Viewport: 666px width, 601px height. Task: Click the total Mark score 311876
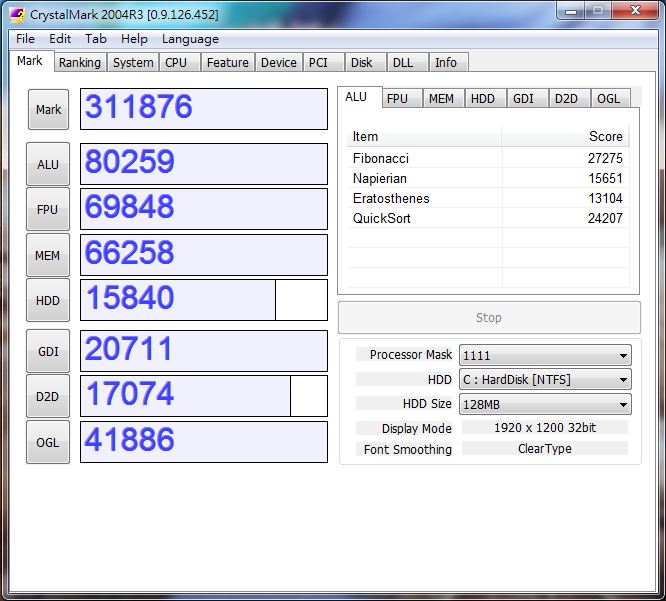tap(204, 109)
